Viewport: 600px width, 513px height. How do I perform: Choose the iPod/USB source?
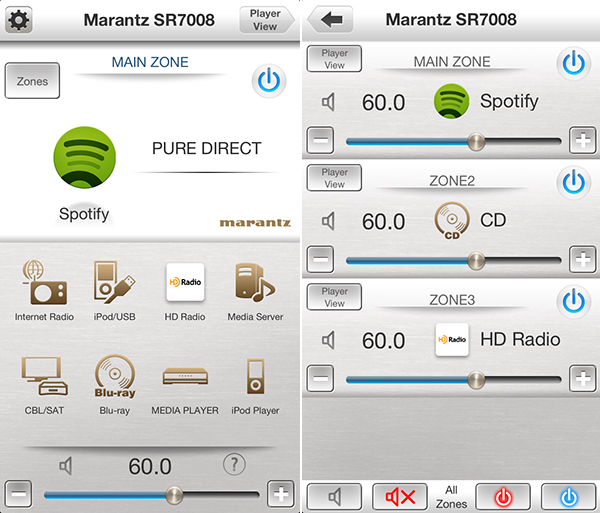point(114,291)
